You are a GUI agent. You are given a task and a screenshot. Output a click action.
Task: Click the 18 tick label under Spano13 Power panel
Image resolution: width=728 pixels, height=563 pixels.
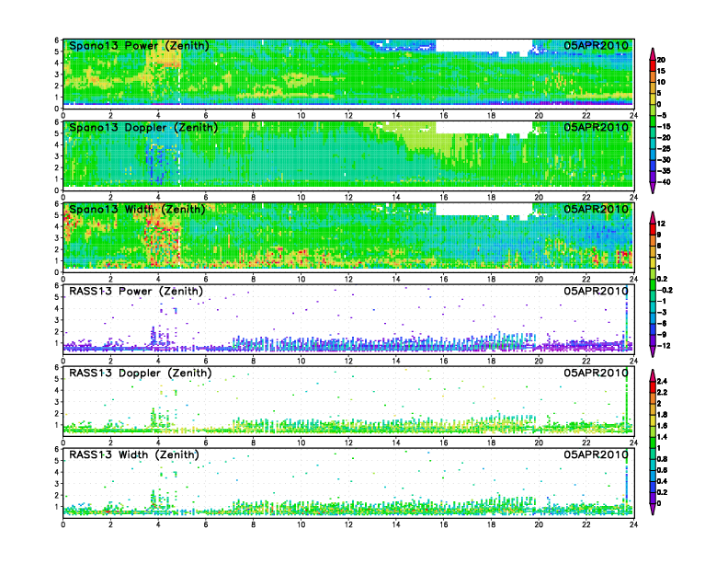(x=491, y=116)
